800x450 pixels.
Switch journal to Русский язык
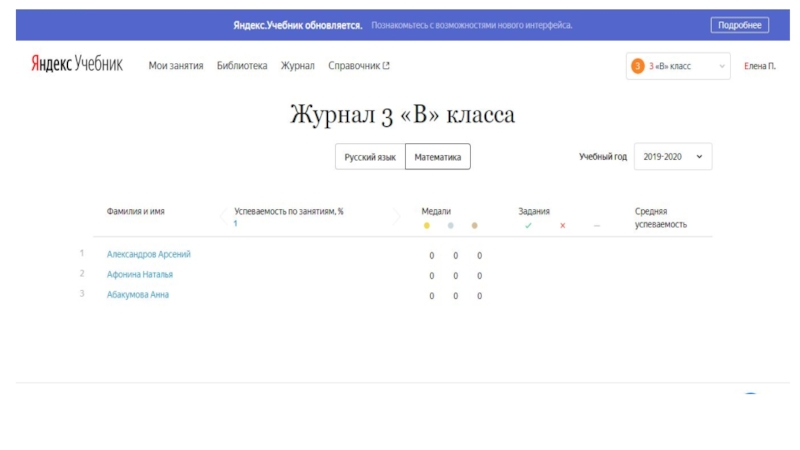coord(370,157)
